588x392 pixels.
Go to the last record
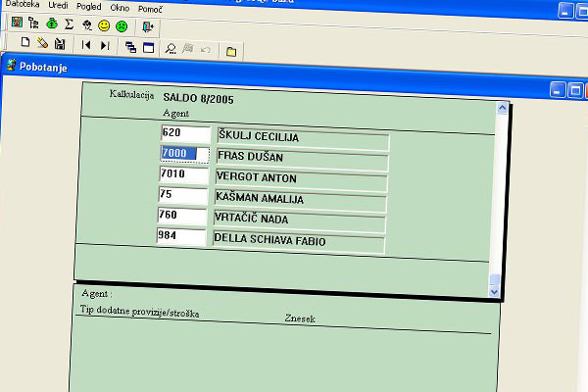click(105, 46)
